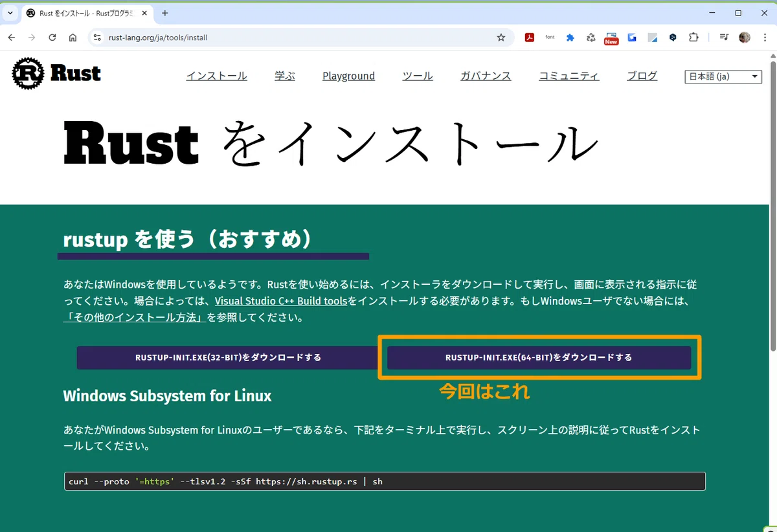
Task: Open the Playground nav link
Action: (348, 76)
